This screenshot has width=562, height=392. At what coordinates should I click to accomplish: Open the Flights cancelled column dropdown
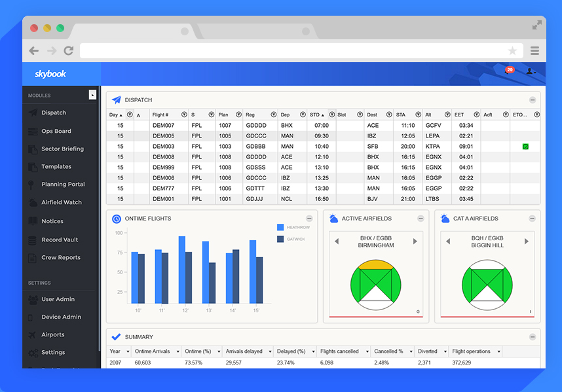pos(367,352)
